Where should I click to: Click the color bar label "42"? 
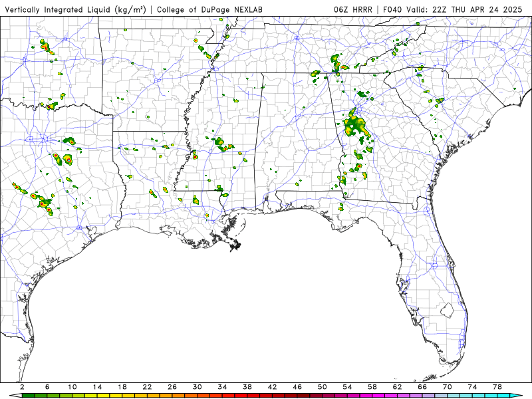[x=273, y=387]
